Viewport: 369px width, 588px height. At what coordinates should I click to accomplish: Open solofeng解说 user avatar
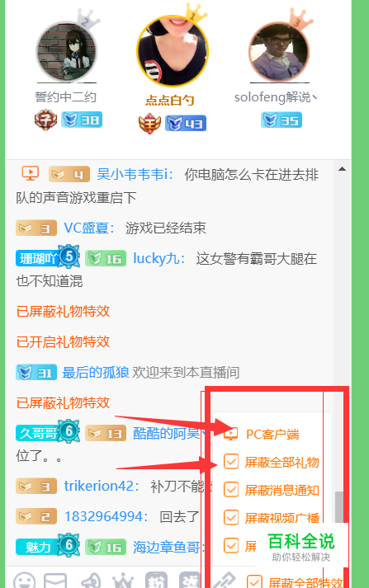[279, 52]
